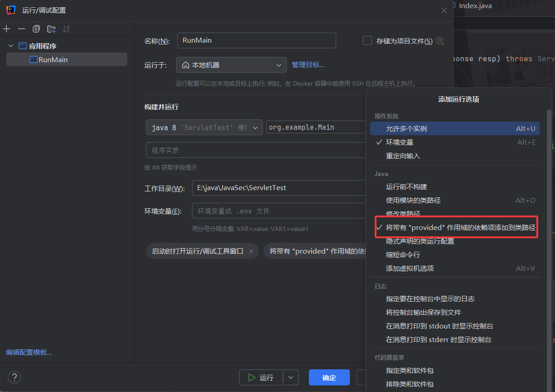Screen dimensions: 555x392
Task: Select 允许多个实例 from the options menu
Action: [x=406, y=129]
